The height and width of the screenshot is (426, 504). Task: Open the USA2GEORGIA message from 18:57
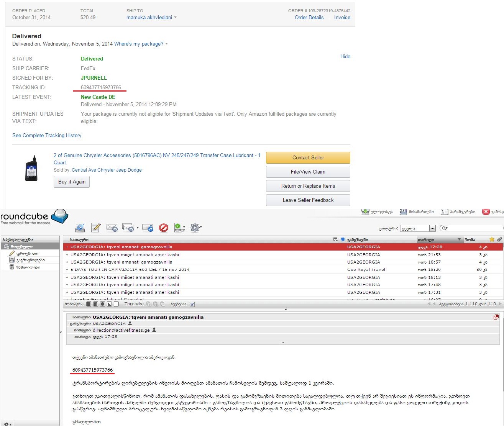pyautogui.click(x=283, y=262)
